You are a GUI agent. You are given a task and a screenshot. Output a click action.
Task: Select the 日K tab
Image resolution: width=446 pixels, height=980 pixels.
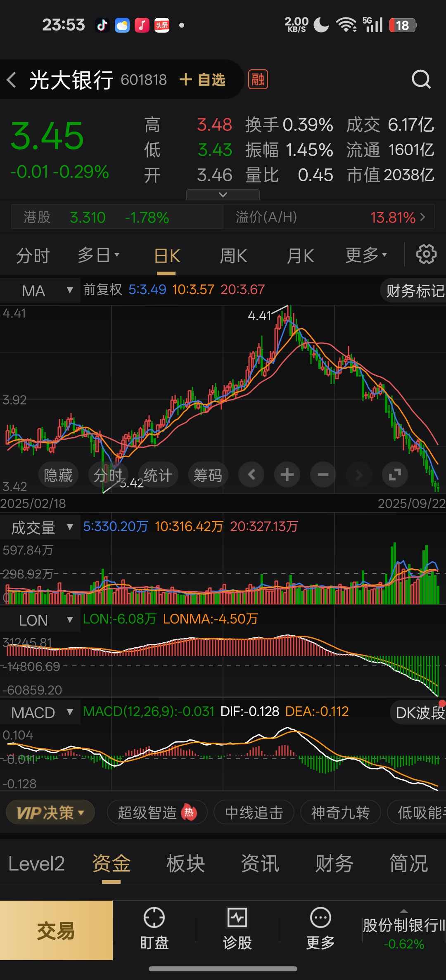point(167,256)
